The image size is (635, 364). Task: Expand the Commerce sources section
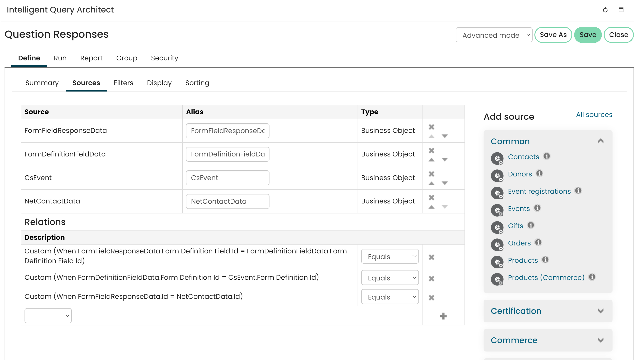[x=600, y=340]
